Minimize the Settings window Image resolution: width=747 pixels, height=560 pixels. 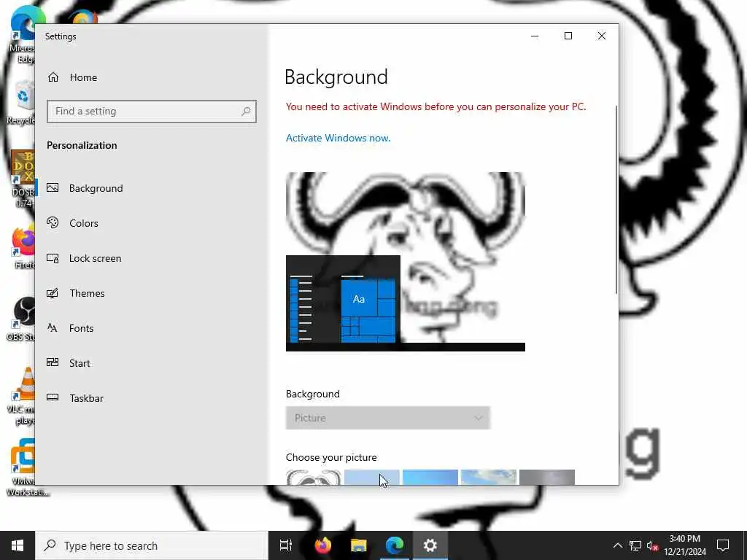[x=535, y=36]
